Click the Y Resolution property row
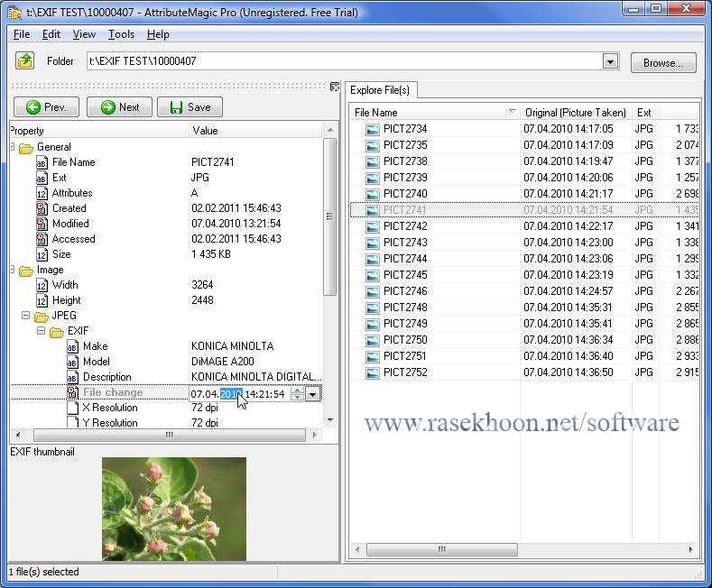The height and width of the screenshot is (588, 712). [x=166, y=422]
